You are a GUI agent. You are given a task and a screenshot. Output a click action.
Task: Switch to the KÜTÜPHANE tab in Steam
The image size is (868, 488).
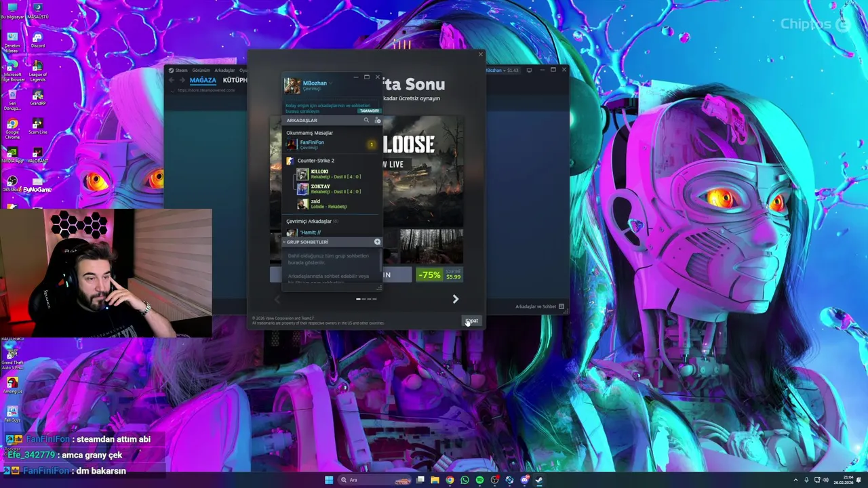[x=235, y=80]
